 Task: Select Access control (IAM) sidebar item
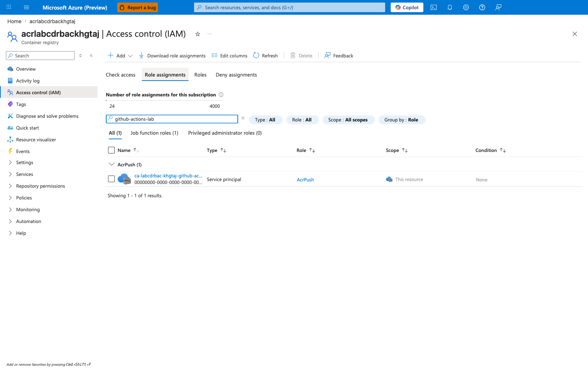[49, 92]
